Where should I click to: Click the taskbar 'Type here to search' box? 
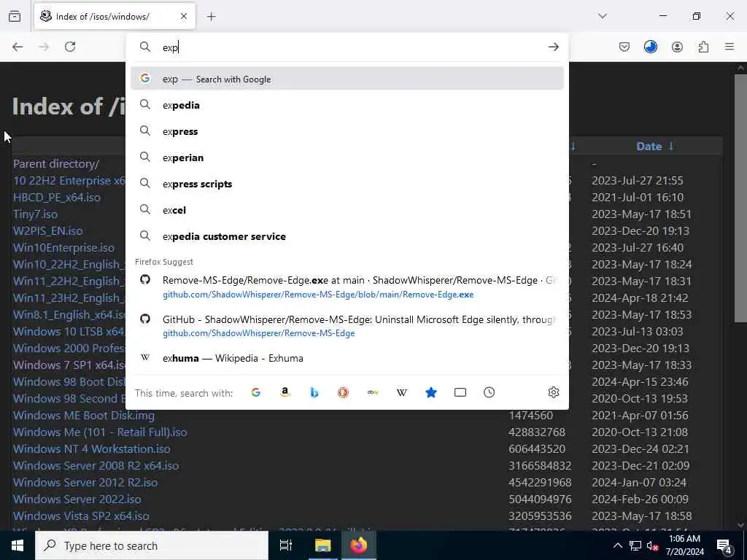pos(152,545)
